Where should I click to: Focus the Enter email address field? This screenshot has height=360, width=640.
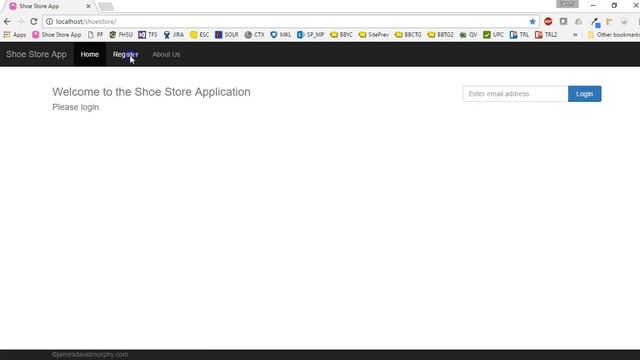pyautogui.click(x=515, y=94)
